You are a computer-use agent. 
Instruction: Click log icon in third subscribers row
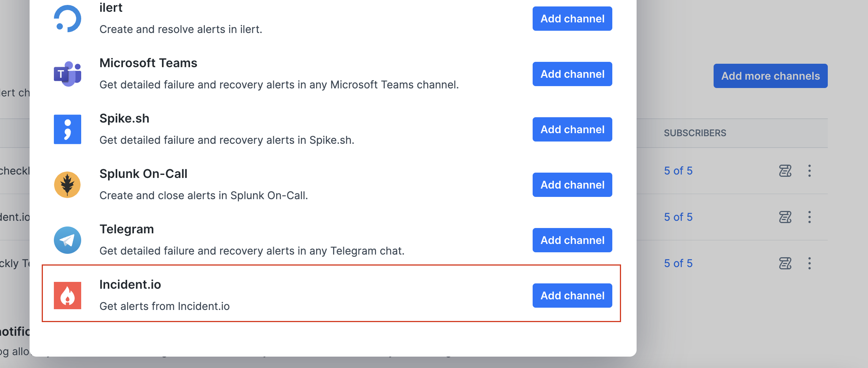click(x=785, y=263)
